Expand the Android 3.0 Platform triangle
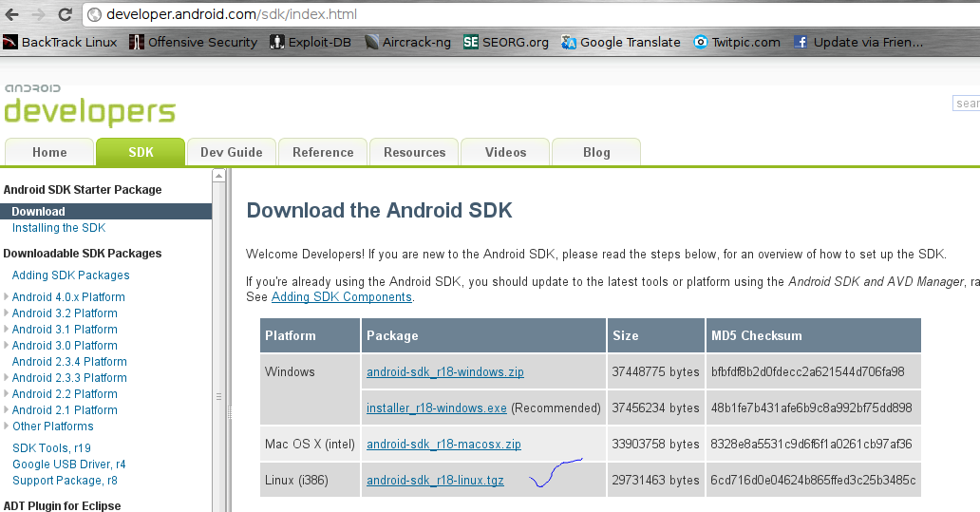Viewport: 980px width, 512px height. (x=7, y=345)
